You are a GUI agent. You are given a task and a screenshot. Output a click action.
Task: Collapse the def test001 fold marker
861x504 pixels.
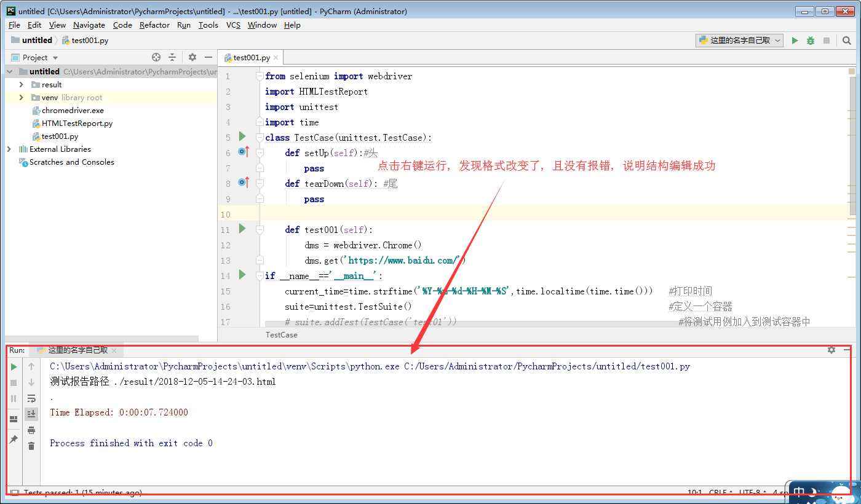[x=260, y=230]
